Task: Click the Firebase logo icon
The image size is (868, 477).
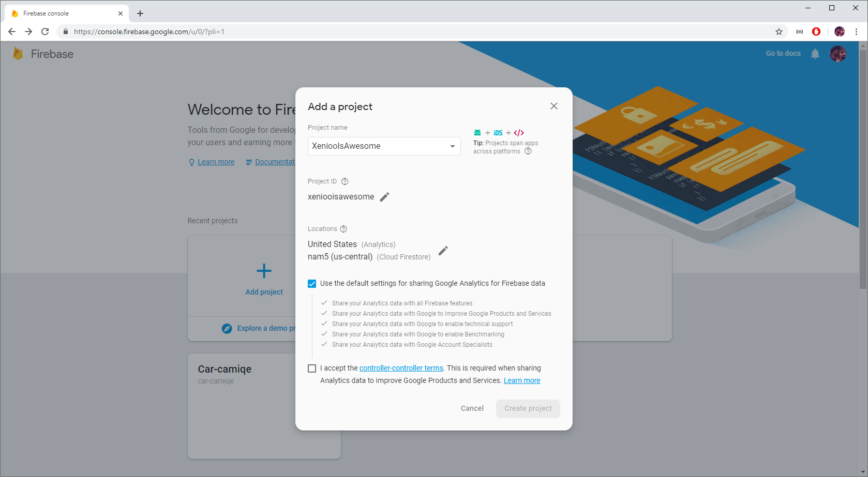Action: click(18, 54)
